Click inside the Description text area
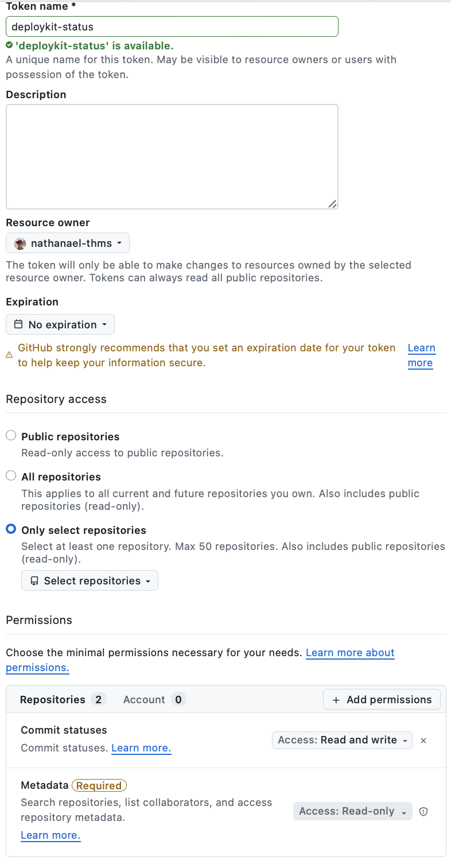Viewport: 451px width, 868px height. [x=171, y=155]
